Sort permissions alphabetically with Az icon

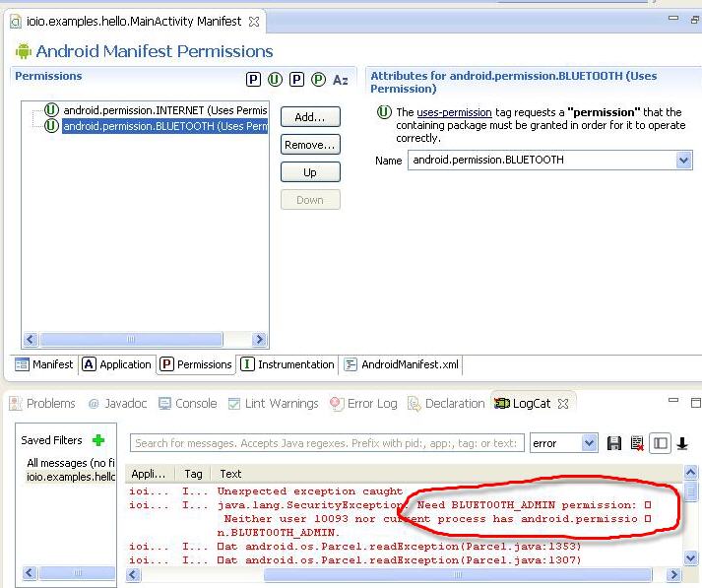click(x=341, y=80)
